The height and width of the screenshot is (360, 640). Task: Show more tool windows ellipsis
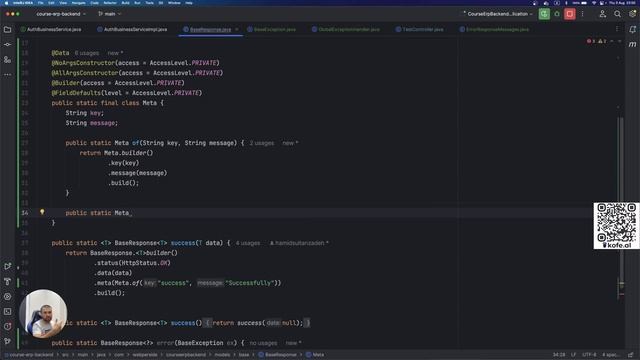(7, 75)
